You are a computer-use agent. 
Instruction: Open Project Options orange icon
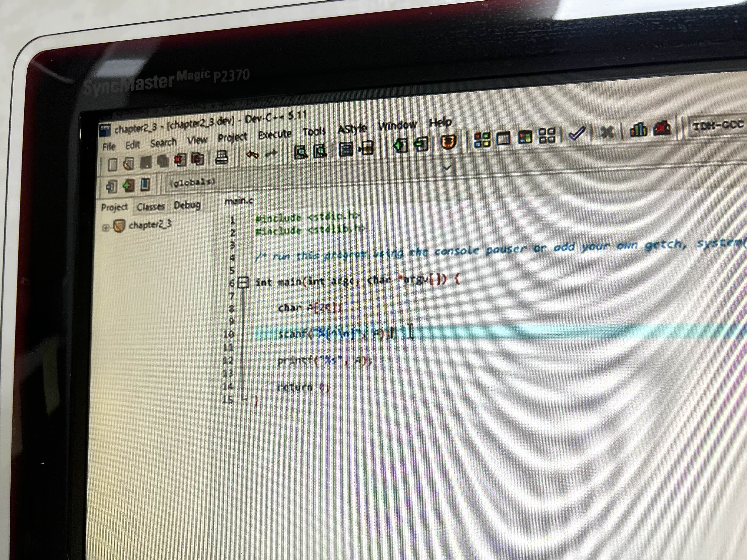click(449, 142)
